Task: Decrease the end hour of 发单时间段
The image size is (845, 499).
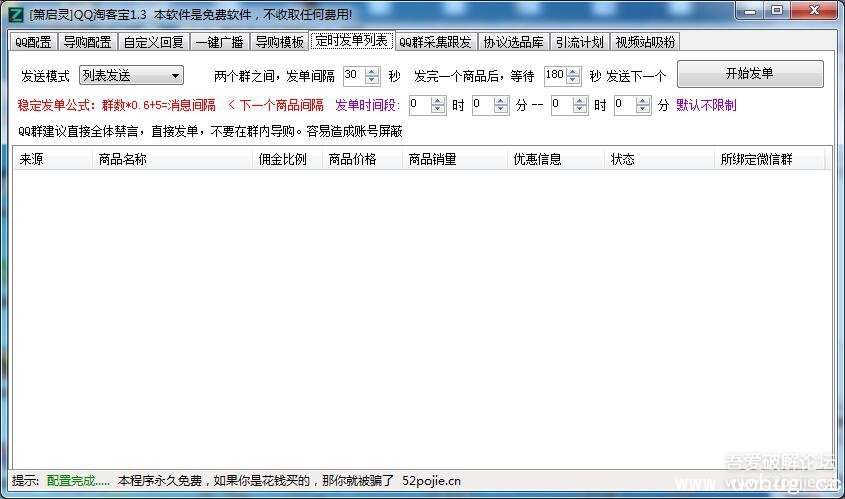Action: tap(580, 109)
